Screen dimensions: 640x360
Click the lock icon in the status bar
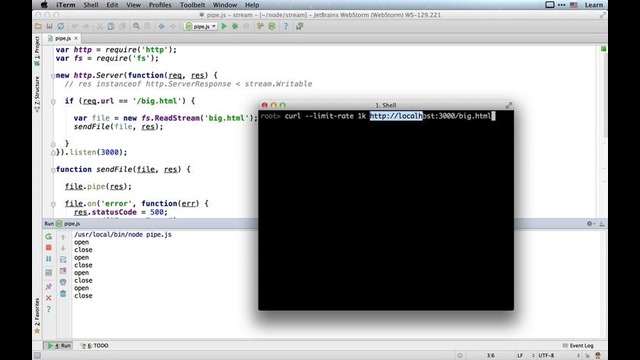[x=587, y=356]
